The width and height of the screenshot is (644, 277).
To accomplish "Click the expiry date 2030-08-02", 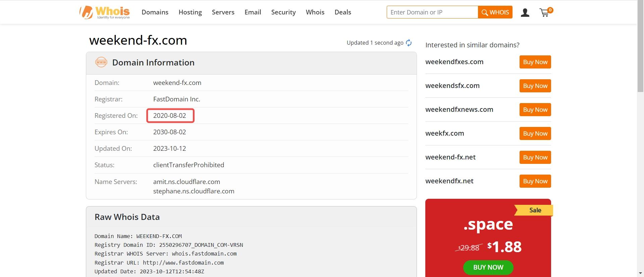I will coord(170,132).
